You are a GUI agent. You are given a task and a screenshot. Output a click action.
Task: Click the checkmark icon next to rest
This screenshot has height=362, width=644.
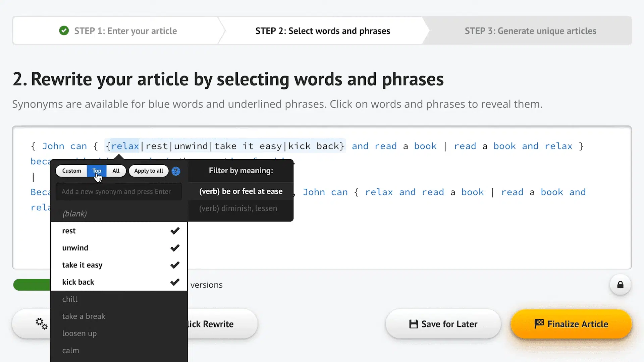click(x=175, y=231)
